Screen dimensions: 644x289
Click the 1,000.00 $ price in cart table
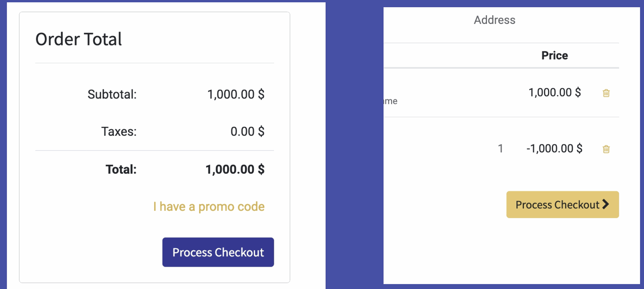pos(554,93)
